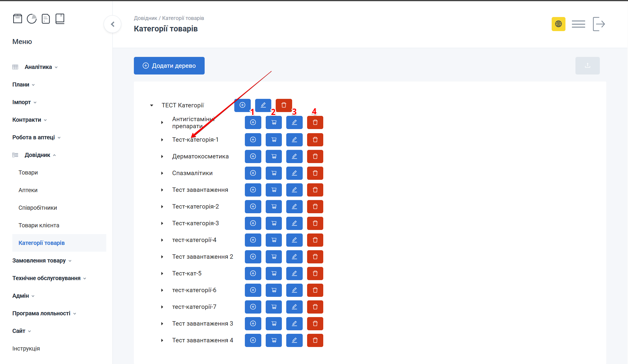The image size is (628, 364).
Task: Click the cart icon for Спазмалітики row
Action: pyautogui.click(x=274, y=173)
